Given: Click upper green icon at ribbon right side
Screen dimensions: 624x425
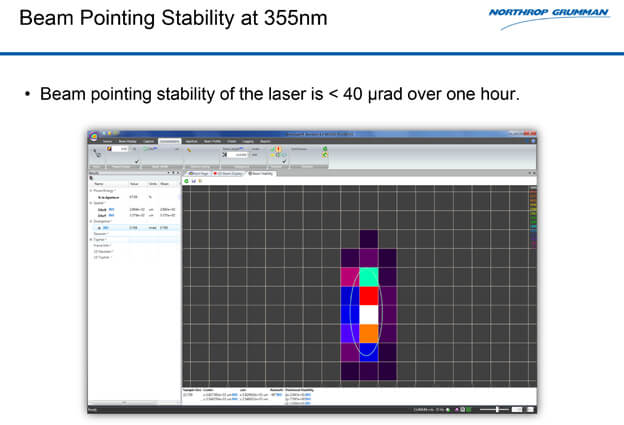Looking at the screenshot, I should (324, 149).
